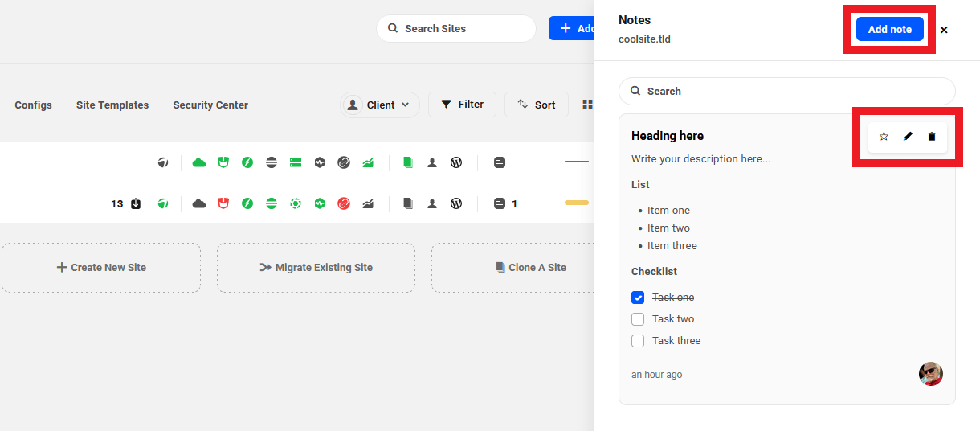Close the Notes panel

coord(944,30)
